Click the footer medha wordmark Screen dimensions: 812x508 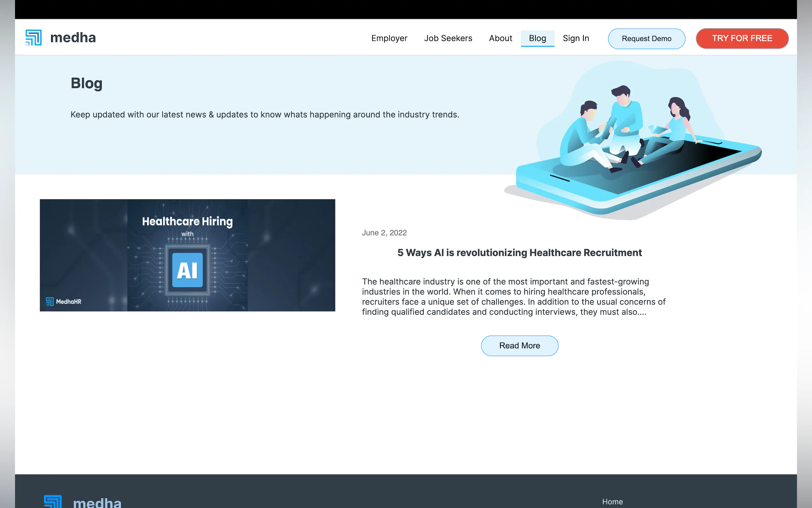coord(98,503)
